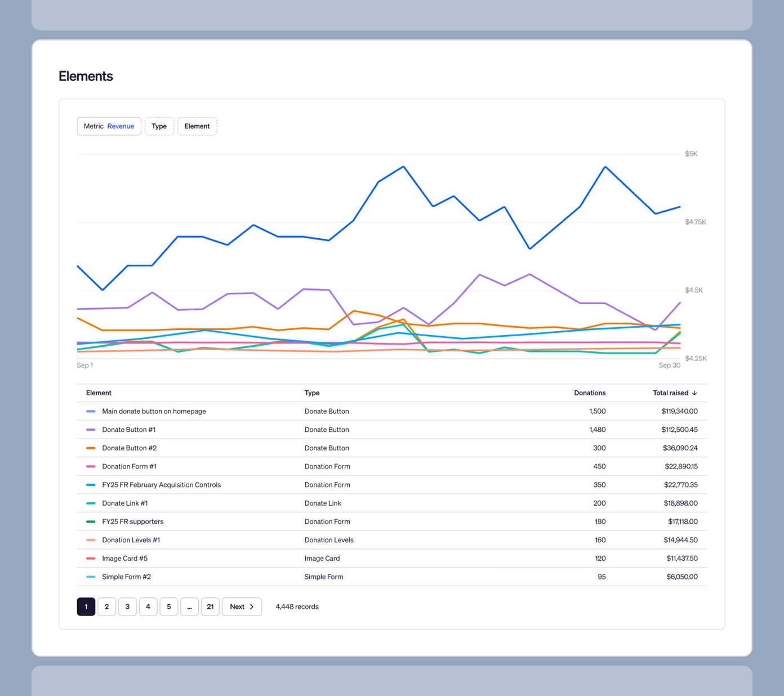Sort by Donations column header

[x=589, y=393]
